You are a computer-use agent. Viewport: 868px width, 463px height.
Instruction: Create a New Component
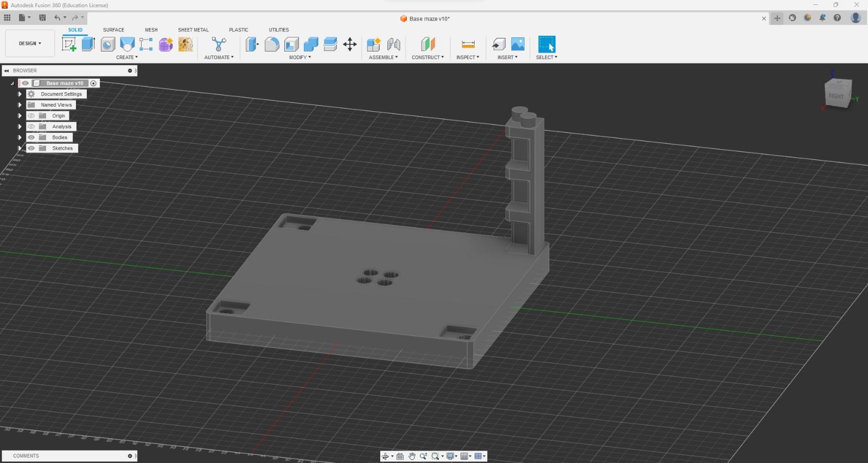(x=374, y=44)
